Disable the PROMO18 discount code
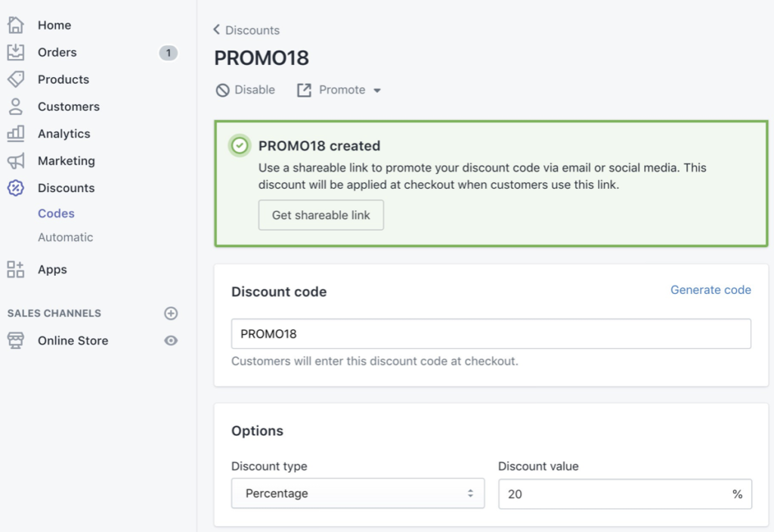 245,89
